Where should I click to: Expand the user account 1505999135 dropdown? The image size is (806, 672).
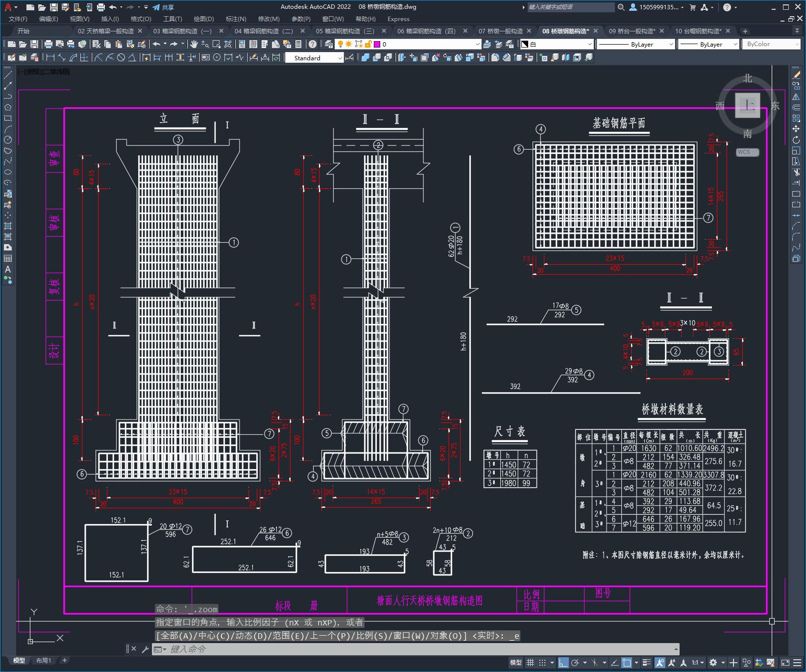click(656, 7)
